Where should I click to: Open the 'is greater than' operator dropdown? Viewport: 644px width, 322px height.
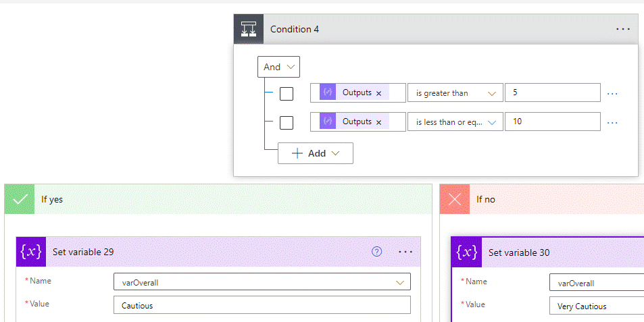coord(455,93)
